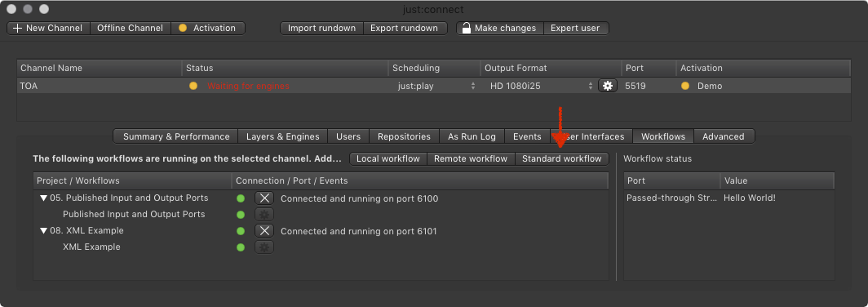Click gear icon for Published Input and Output Ports workflow
This screenshot has height=307, width=868.
(x=264, y=215)
